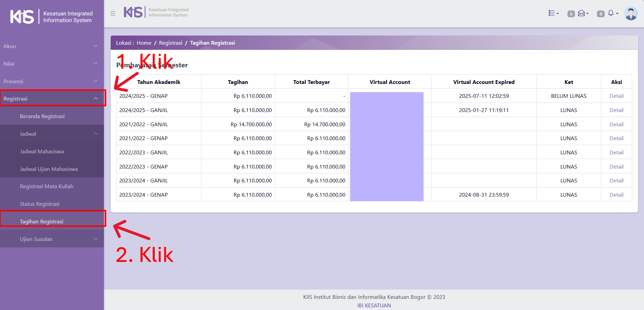Go to Home in breadcrumb

click(x=144, y=43)
